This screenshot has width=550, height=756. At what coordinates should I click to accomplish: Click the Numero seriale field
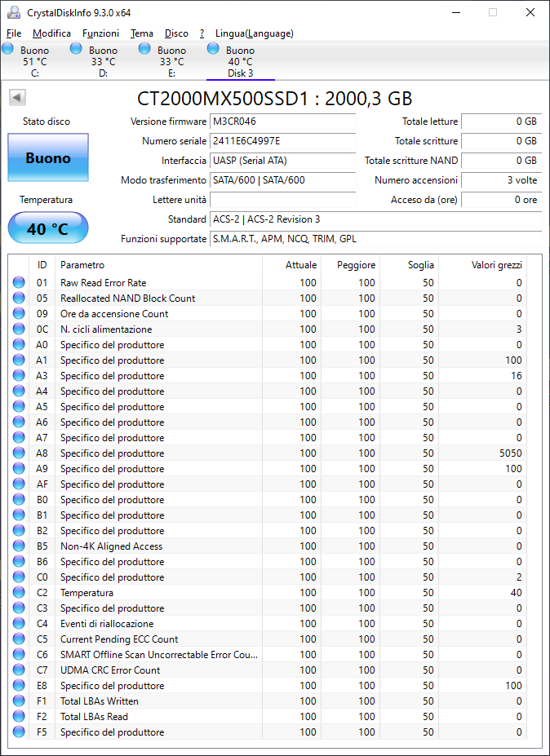point(282,141)
